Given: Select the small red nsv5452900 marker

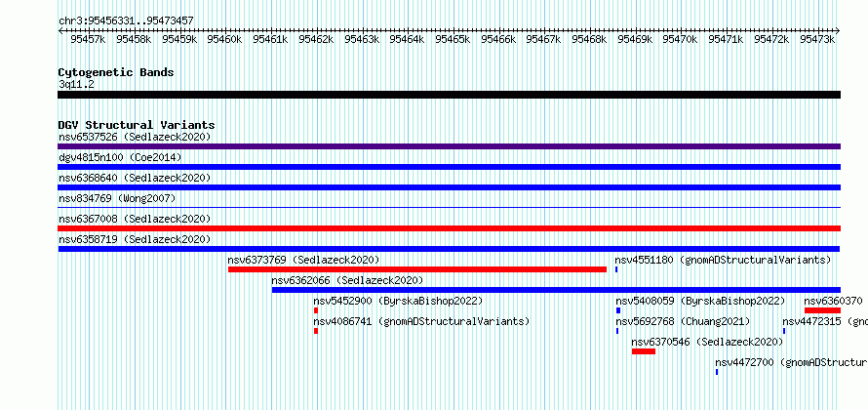Looking at the screenshot, I should click(316, 310).
